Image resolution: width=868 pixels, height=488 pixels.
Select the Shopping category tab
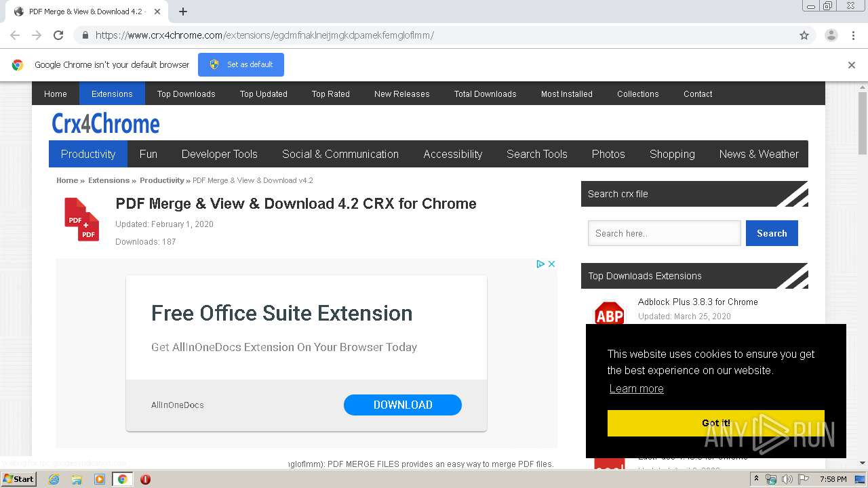click(x=672, y=154)
